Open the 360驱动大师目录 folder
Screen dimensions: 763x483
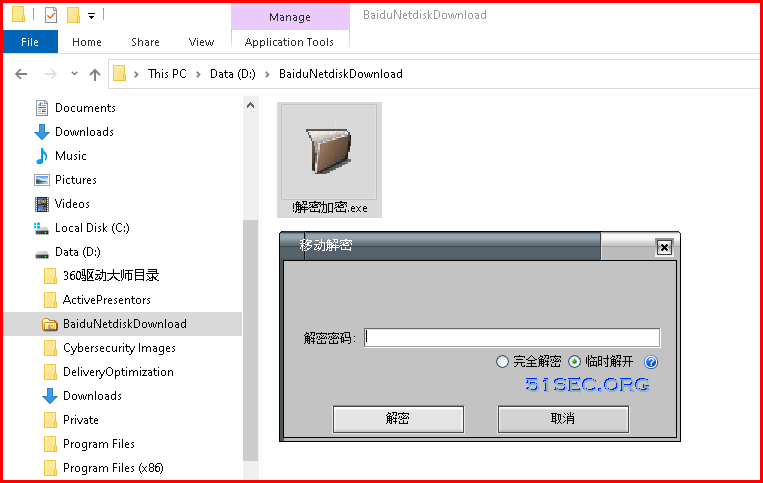[x=111, y=276]
